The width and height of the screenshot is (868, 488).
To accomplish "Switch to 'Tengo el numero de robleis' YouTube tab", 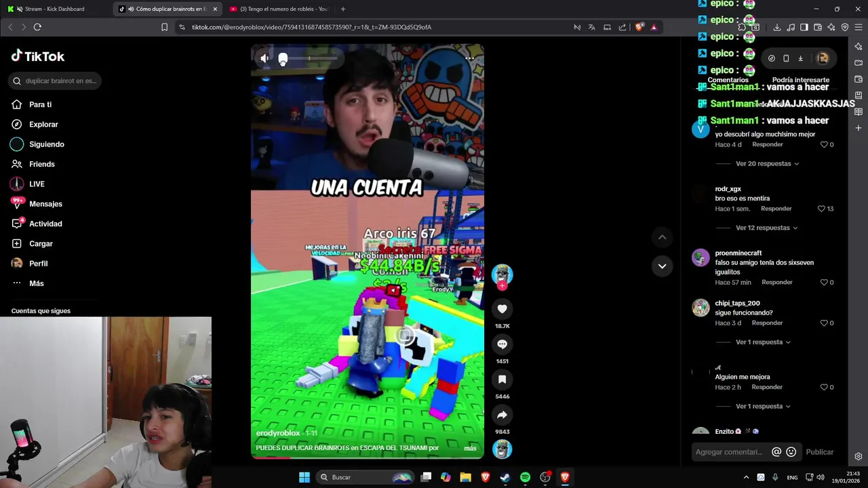I will (x=279, y=9).
